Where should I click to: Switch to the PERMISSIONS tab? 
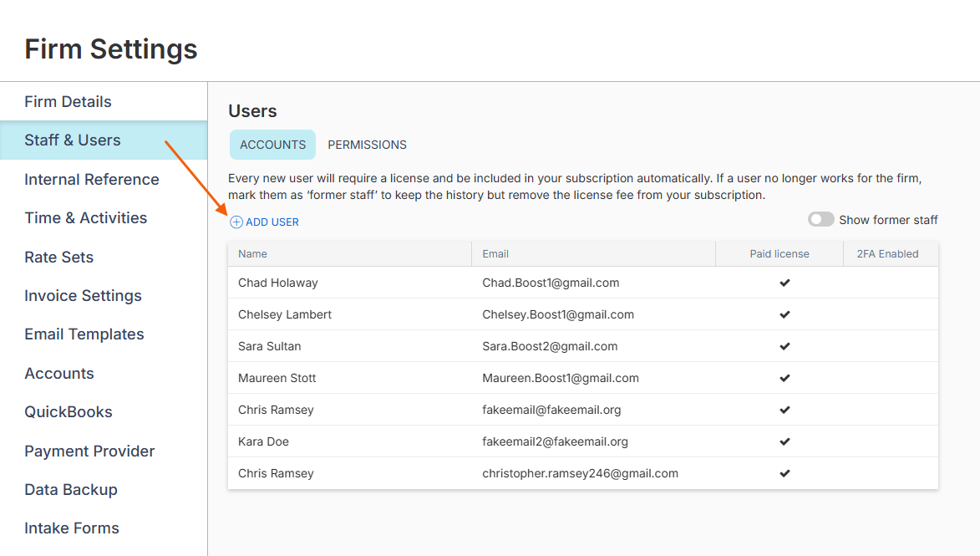pyautogui.click(x=367, y=145)
